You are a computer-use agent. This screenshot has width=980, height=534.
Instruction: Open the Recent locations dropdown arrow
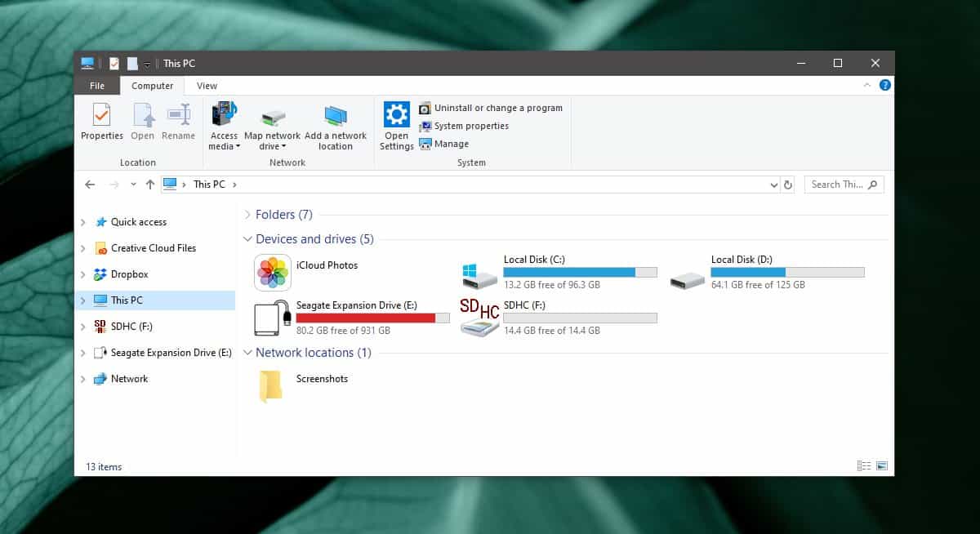(x=131, y=185)
